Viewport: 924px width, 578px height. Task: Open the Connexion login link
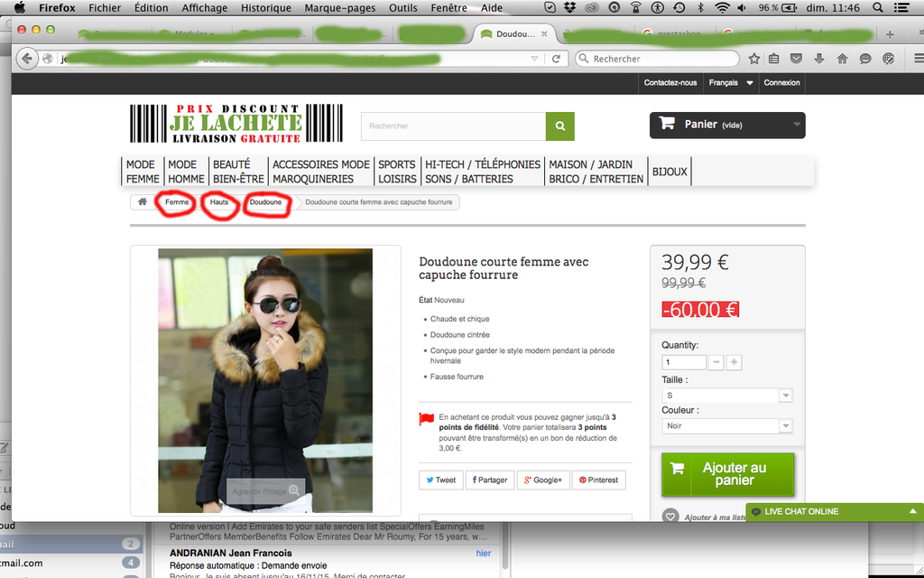click(781, 82)
